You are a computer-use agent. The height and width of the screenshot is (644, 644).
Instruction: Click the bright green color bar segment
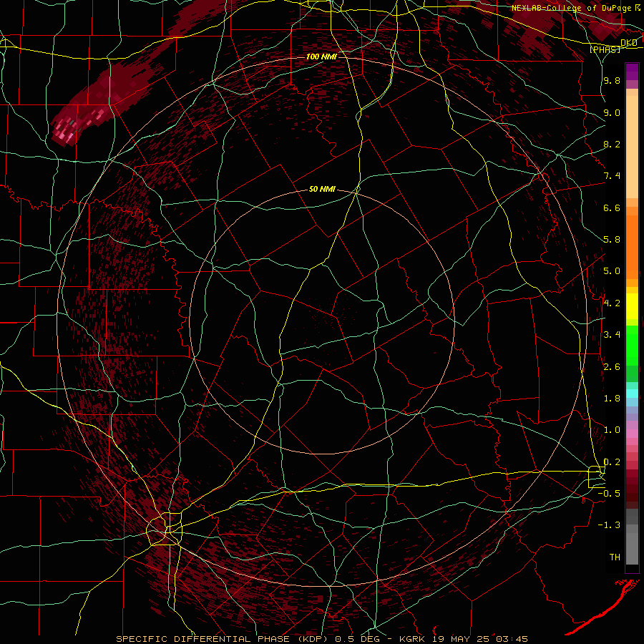coord(632,346)
